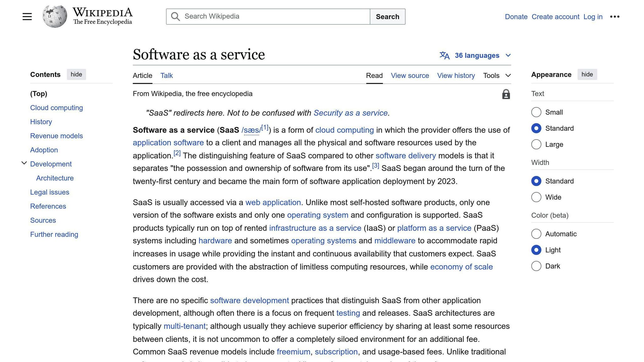Click the page protection padlock icon
This screenshot has height=362, width=644.
click(506, 94)
